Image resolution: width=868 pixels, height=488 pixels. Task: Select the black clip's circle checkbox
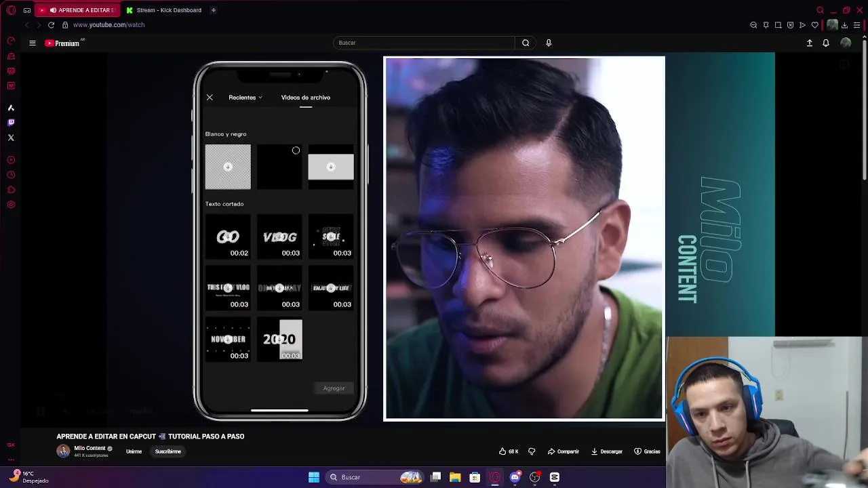point(296,150)
